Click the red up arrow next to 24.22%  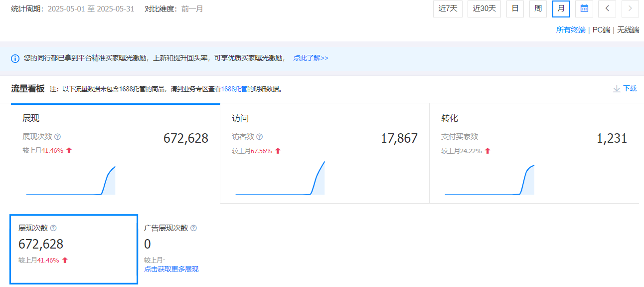[x=487, y=151]
